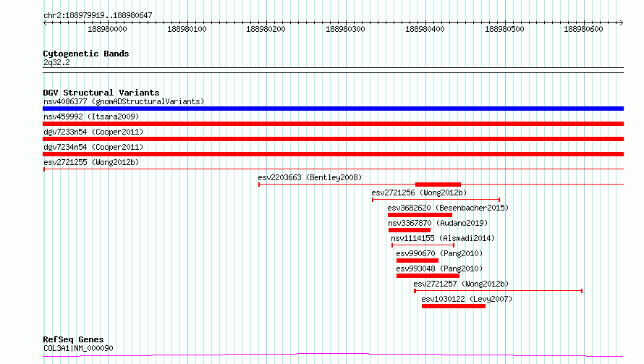Click the left arrowhead of the ruler

[x=45, y=22]
